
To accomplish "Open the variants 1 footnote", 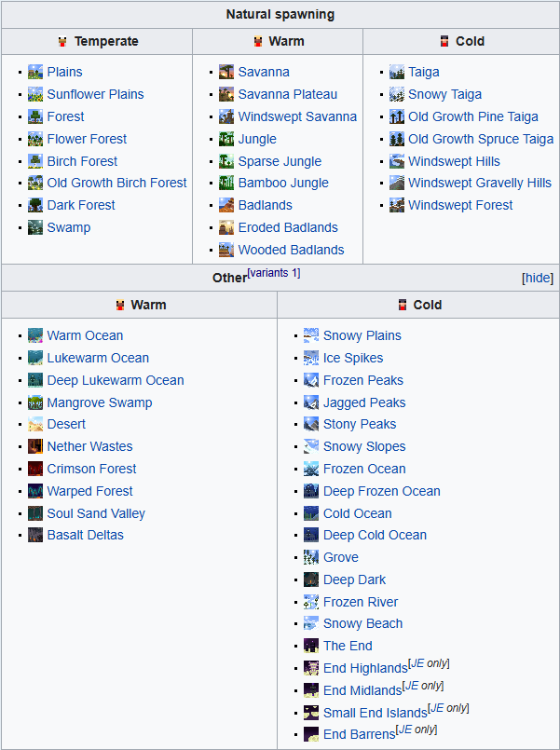I will (x=274, y=273).
